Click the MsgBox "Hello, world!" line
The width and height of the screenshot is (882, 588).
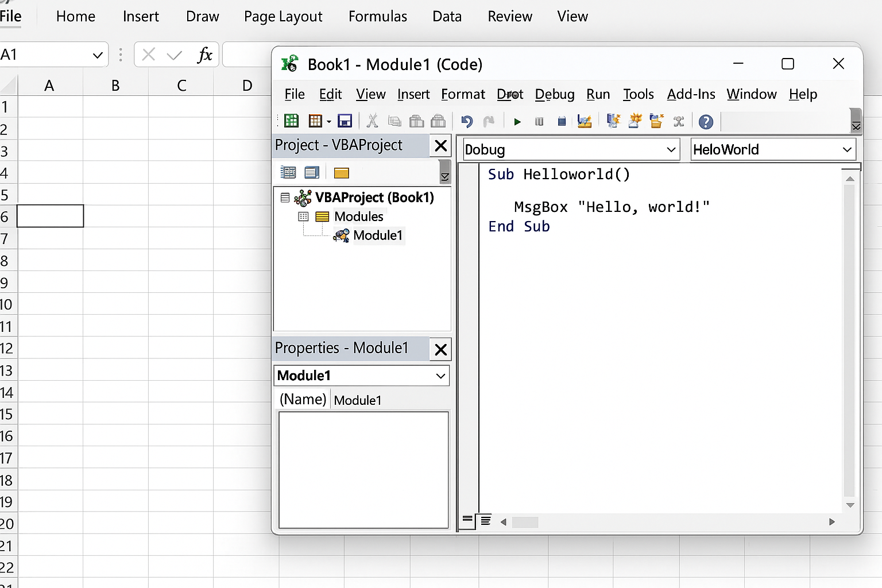612,207
